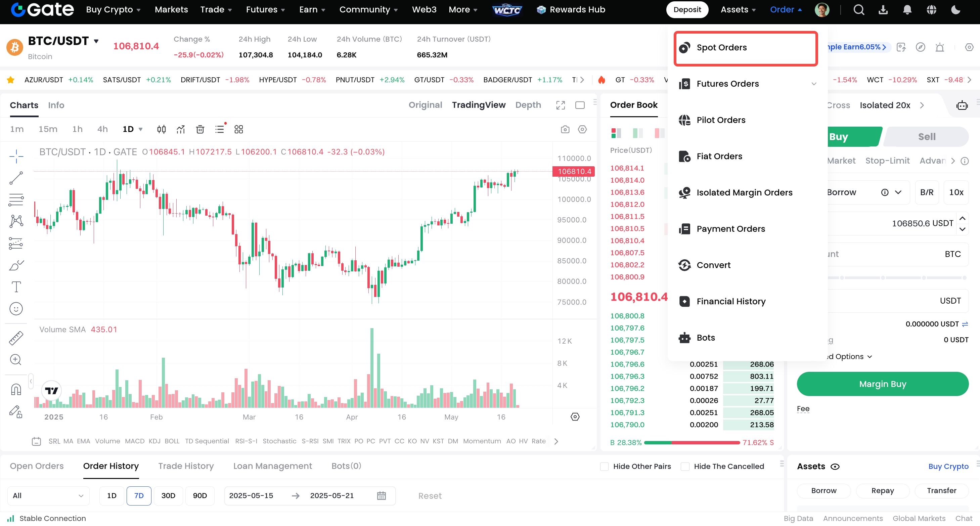980x526 pixels.
Task: Enable Hide Other Pairs checkbox
Action: (604, 466)
